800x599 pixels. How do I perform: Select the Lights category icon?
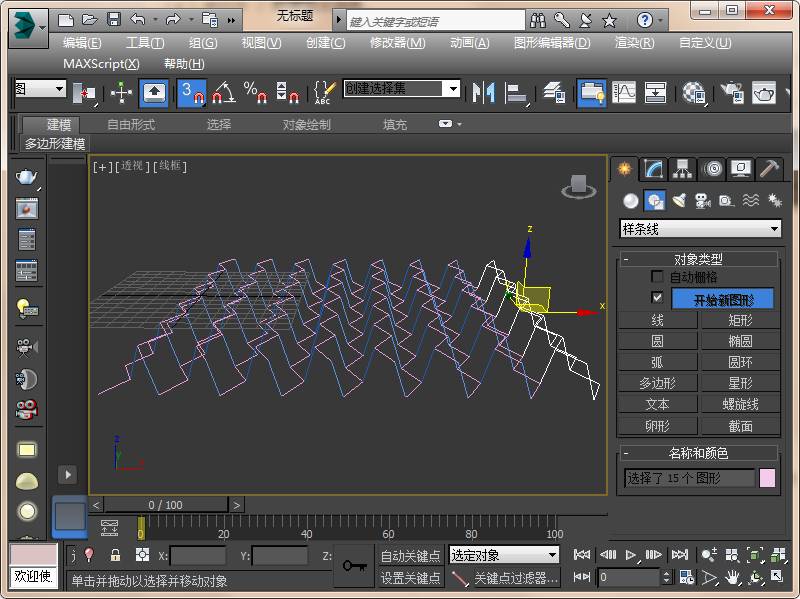679,201
